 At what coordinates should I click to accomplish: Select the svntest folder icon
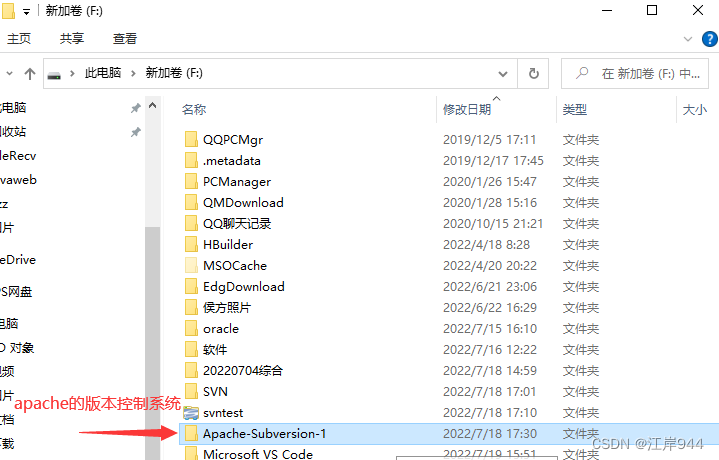(191, 413)
